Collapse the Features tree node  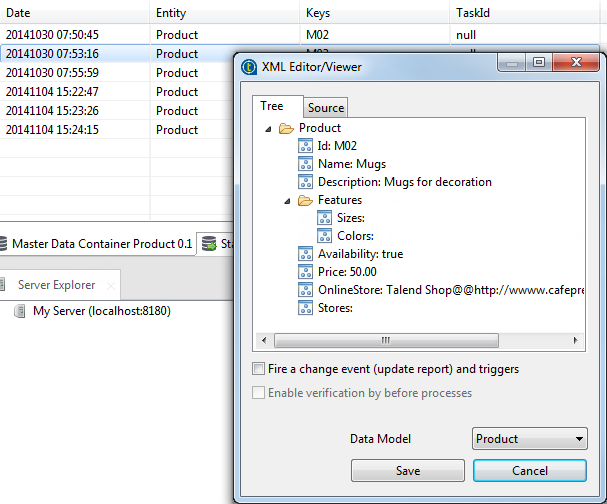(288, 200)
